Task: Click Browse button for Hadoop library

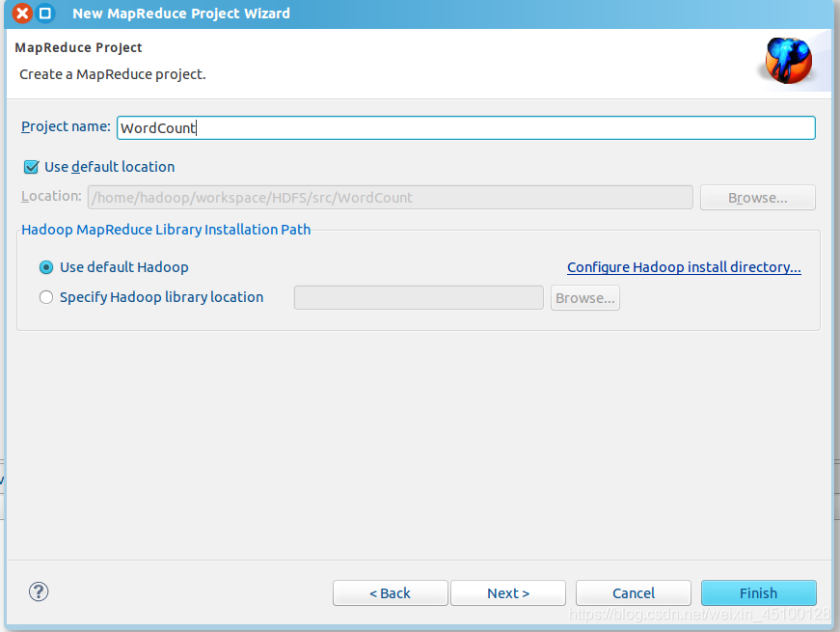Action: [585, 297]
